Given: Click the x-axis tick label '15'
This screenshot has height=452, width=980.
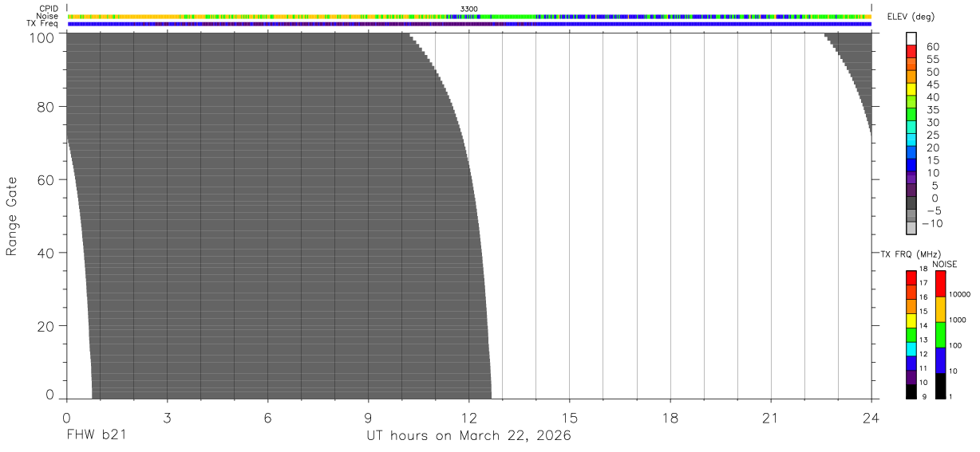Looking at the screenshot, I should click(x=569, y=417).
